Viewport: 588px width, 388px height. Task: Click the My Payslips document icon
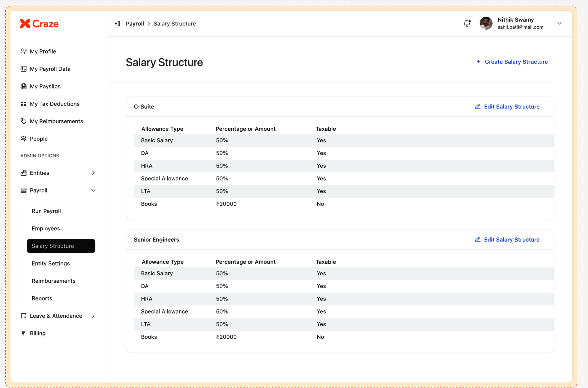[24, 86]
